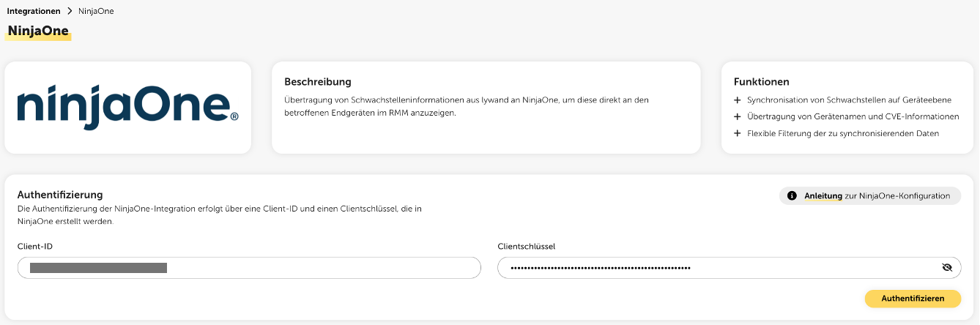The width and height of the screenshot is (980, 325).
Task: Focus the Client-ID input field
Action: tap(249, 268)
